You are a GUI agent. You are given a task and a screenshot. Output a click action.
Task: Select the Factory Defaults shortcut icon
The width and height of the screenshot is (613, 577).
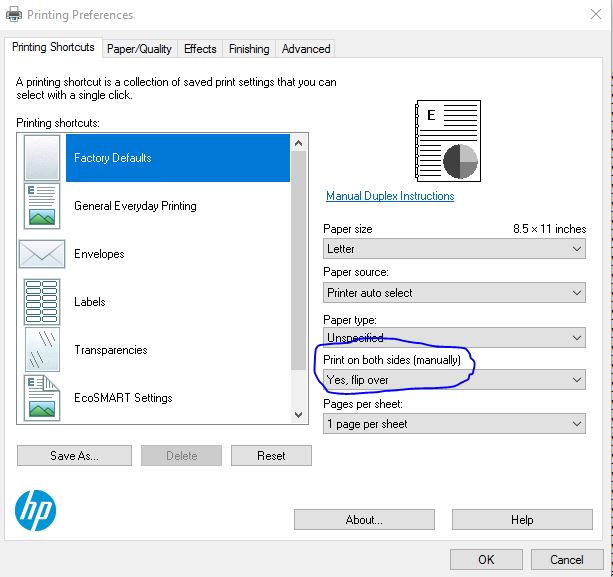pos(41,158)
